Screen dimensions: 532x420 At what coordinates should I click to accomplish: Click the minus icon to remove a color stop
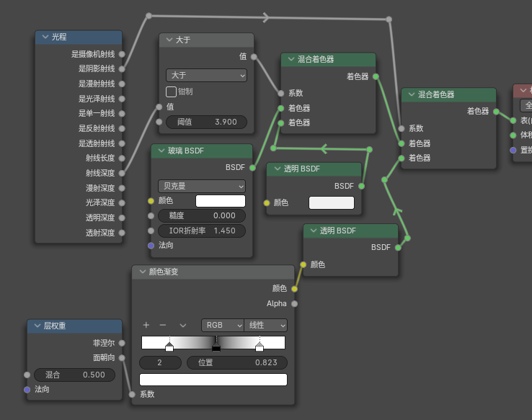point(163,325)
